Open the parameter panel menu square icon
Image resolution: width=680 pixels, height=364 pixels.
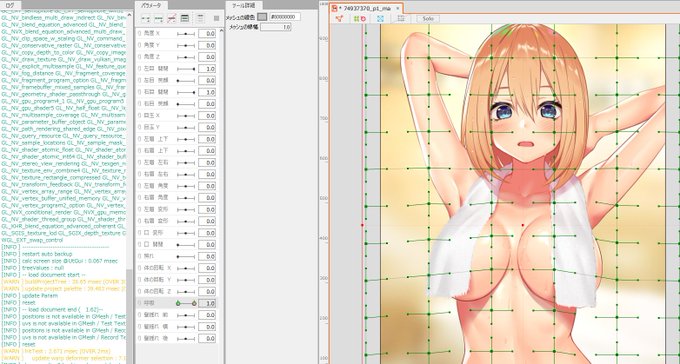point(216,18)
